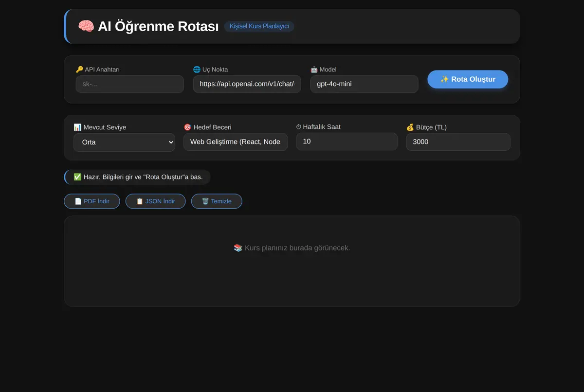Click the target icon beside Hedef Beceri
The height and width of the screenshot is (392, 584).
187,127
